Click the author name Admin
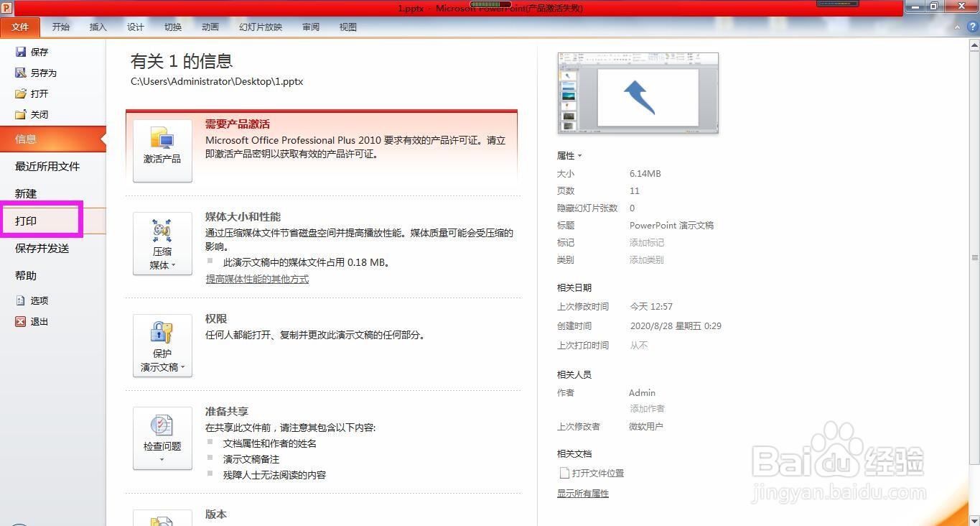The width and height of the screenshot is (980, 526). click(x=642, y=393)
